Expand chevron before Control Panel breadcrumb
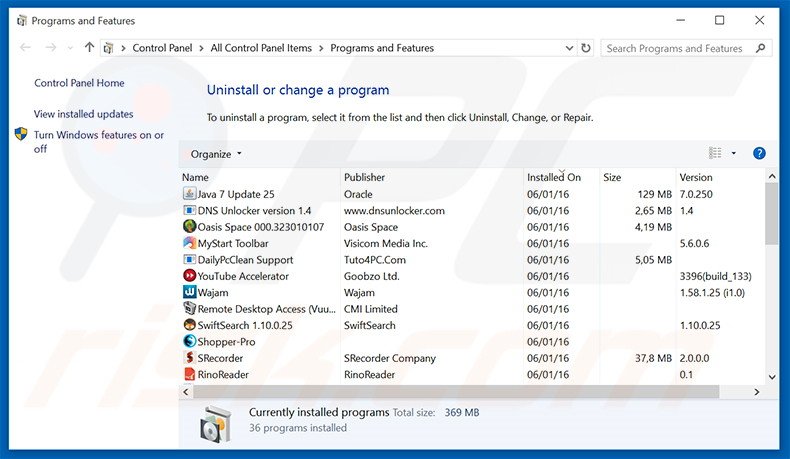Image resolution: width=790 pixels, height=459 pixels. coord(123,48)
